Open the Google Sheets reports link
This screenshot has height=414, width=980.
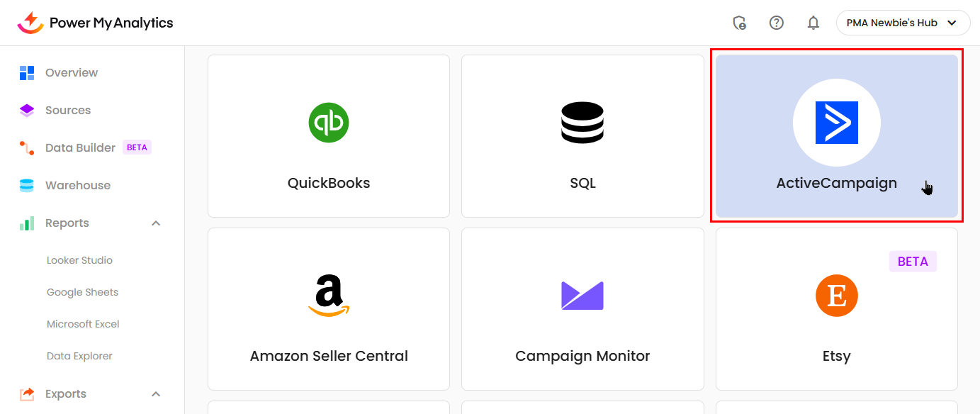[82, 292]
